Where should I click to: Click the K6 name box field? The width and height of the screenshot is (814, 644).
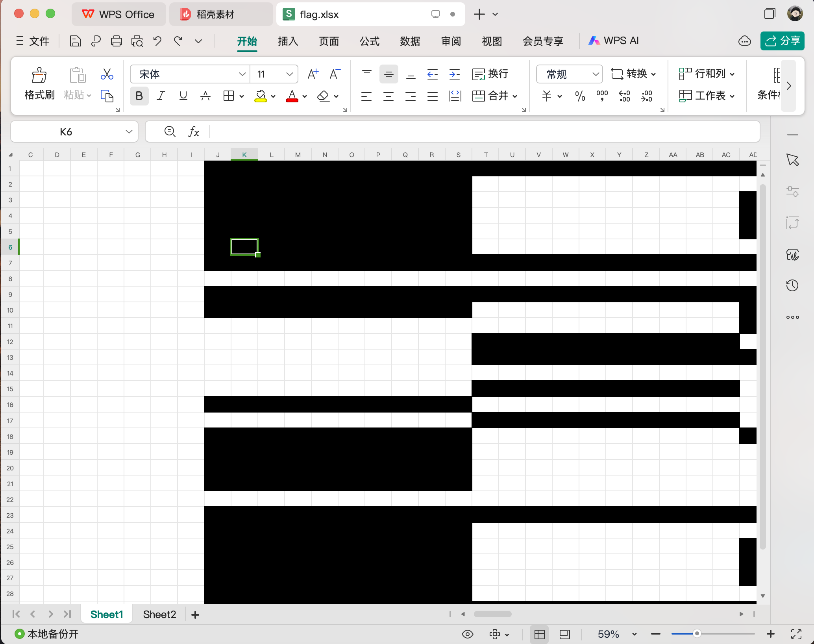(66, 132)
